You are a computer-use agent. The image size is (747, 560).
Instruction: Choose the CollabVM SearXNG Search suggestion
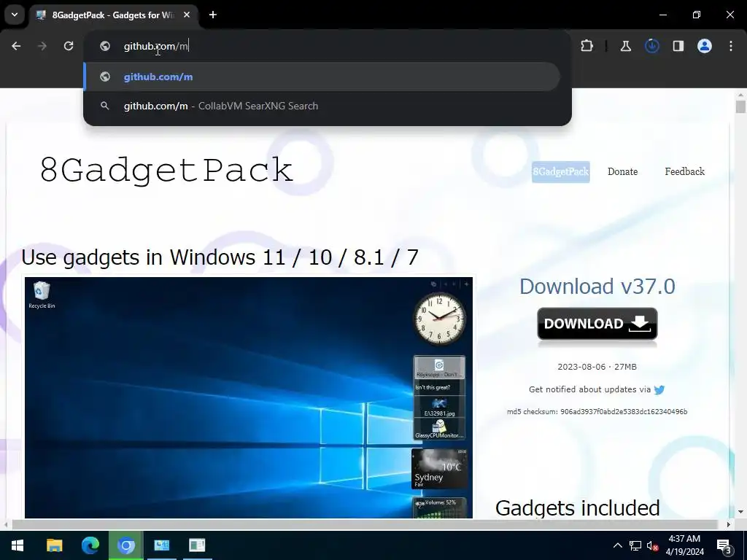[322, 106]
